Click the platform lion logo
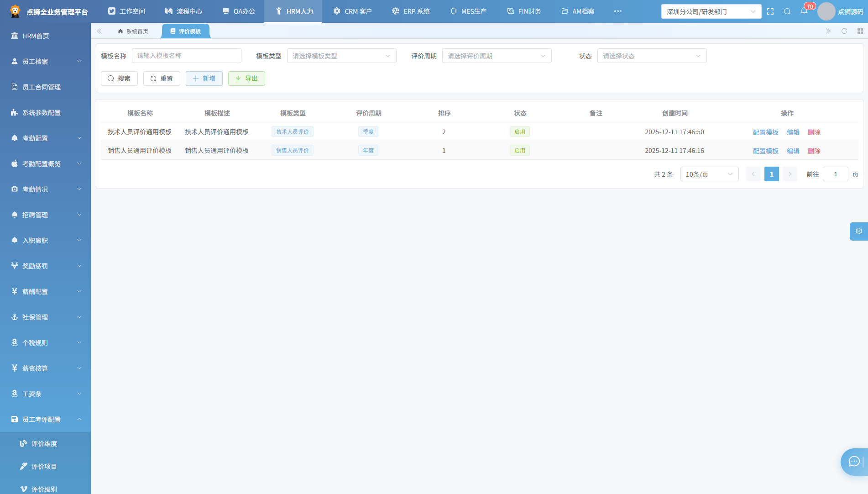The image size is (868, 494). (x=15, y=11)
